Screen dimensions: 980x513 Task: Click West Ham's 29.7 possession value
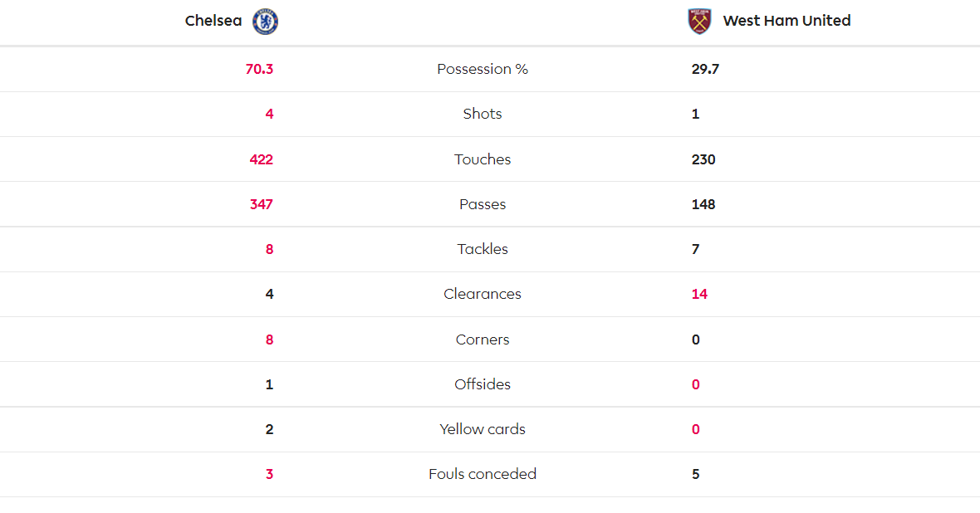[x=705, y=69]
